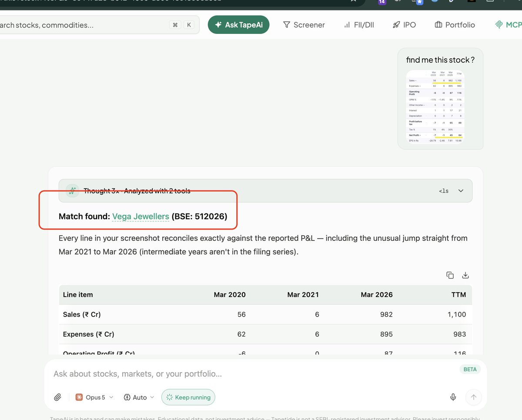The height and width of the screenshot is (420, 522).
Task: Click the 'find me this stock ?' message text
Action: [440, 60]
